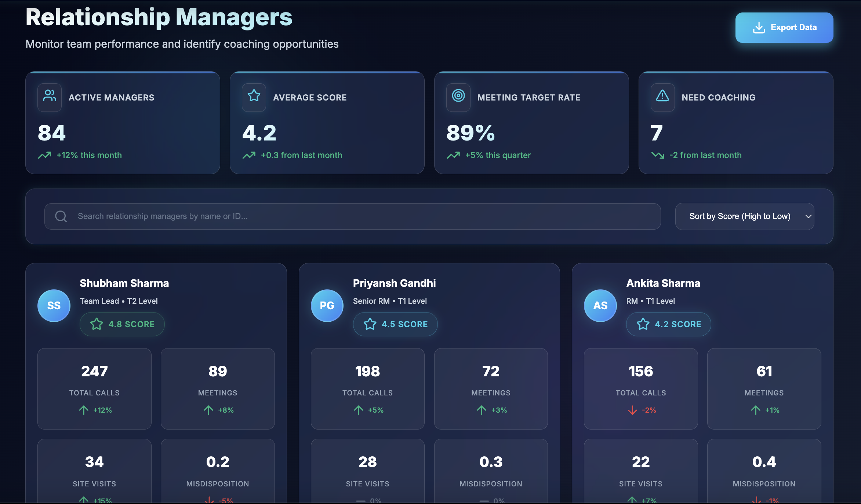Click the Relationship Managers heading
Viewport: 861px width, 504px height.
click(x=159, y=17)
